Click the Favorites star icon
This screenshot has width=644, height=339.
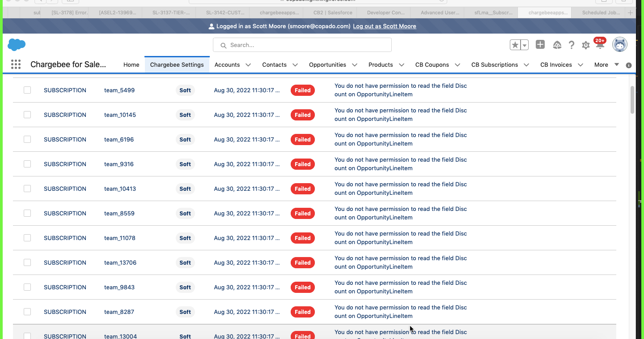pos(515,45)
